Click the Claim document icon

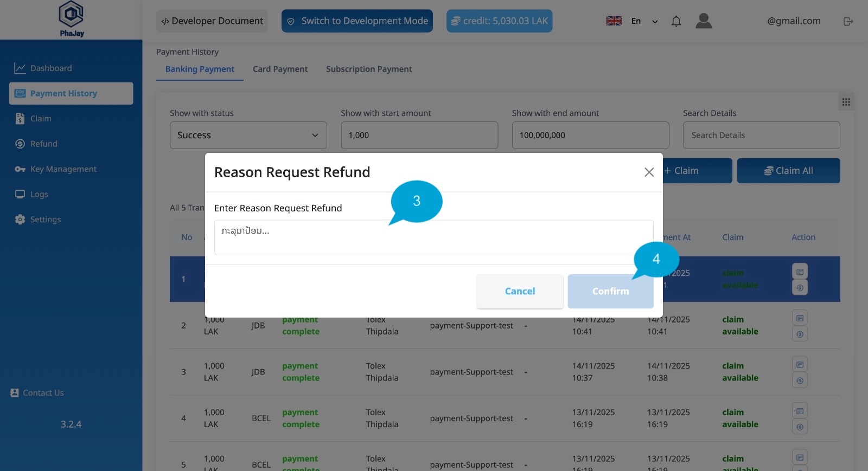(x=20, y=119)
